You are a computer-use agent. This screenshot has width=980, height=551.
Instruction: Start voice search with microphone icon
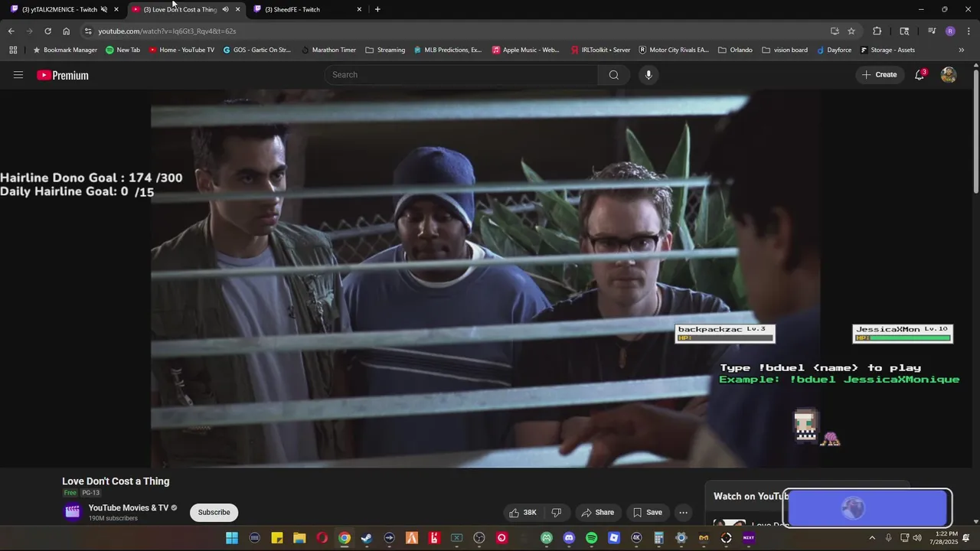[x=648, y=75]
